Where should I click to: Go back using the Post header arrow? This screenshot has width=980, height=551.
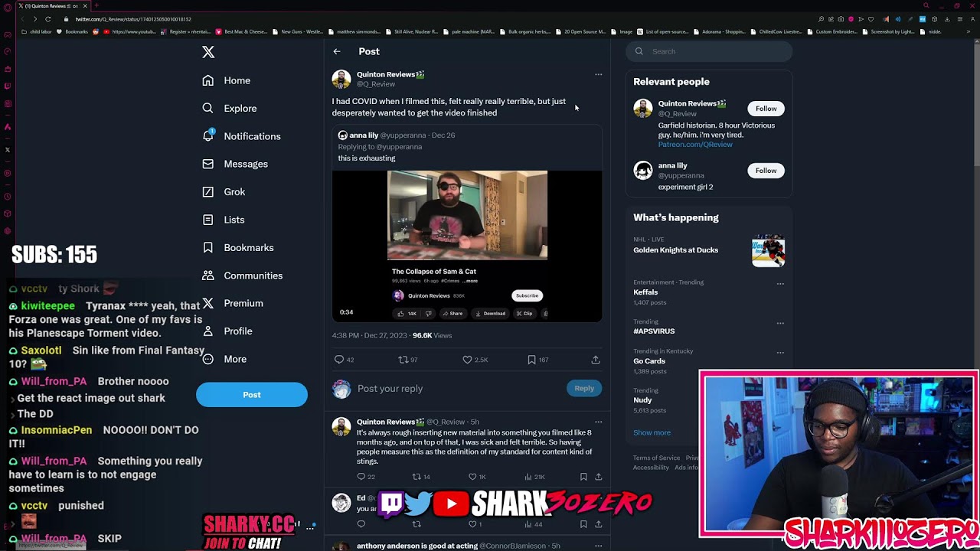pyautogui.click(x=337, y=51)
